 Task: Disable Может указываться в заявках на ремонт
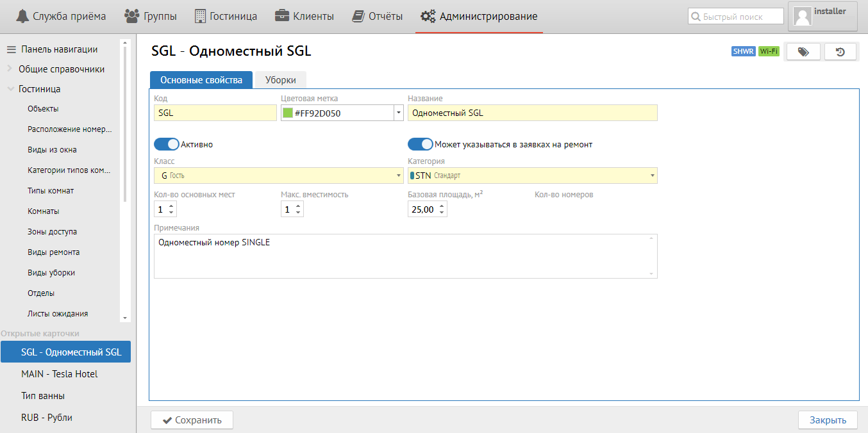[421, 144]
